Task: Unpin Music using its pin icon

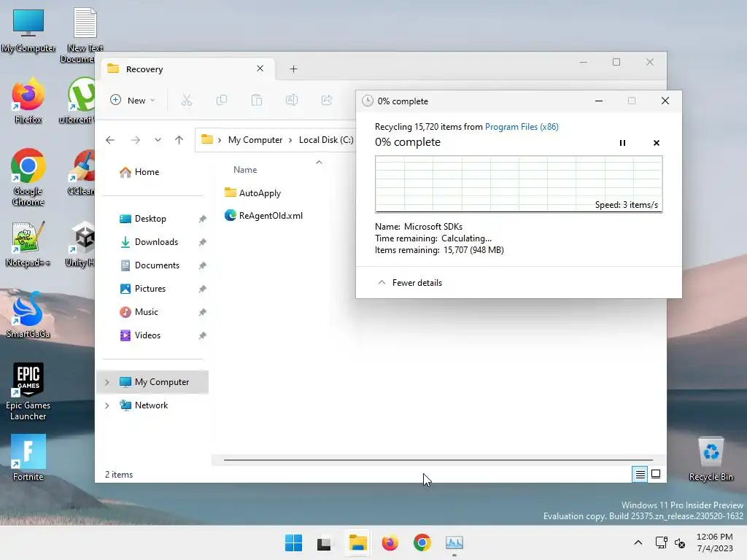Action: (x=203, y=312)
